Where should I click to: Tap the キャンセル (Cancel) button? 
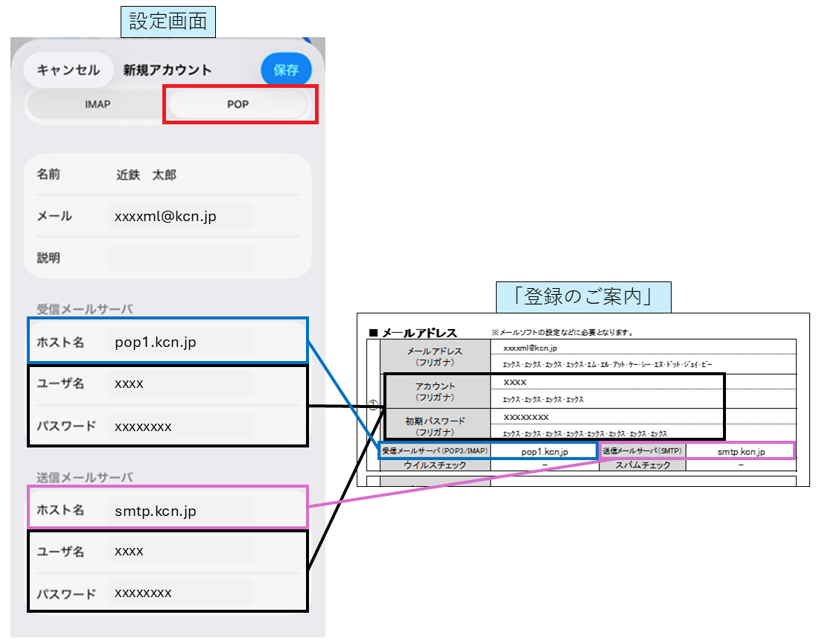tap(68, 69)
